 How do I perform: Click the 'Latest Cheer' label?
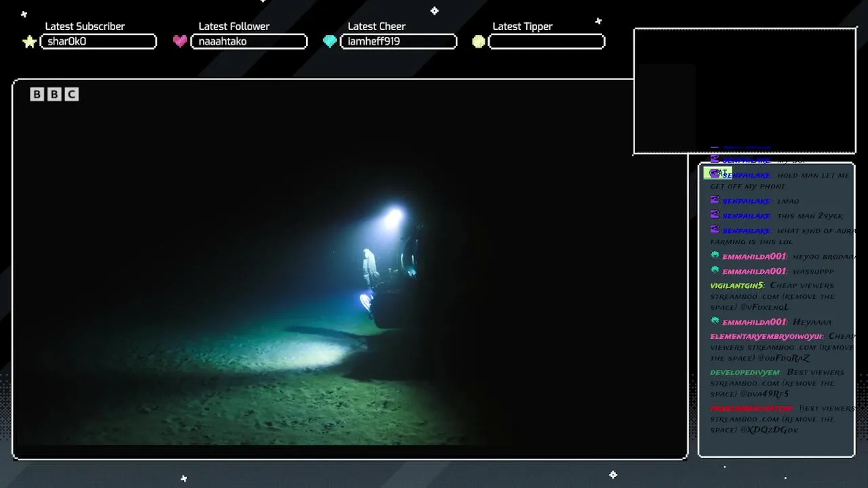(376, 26)
